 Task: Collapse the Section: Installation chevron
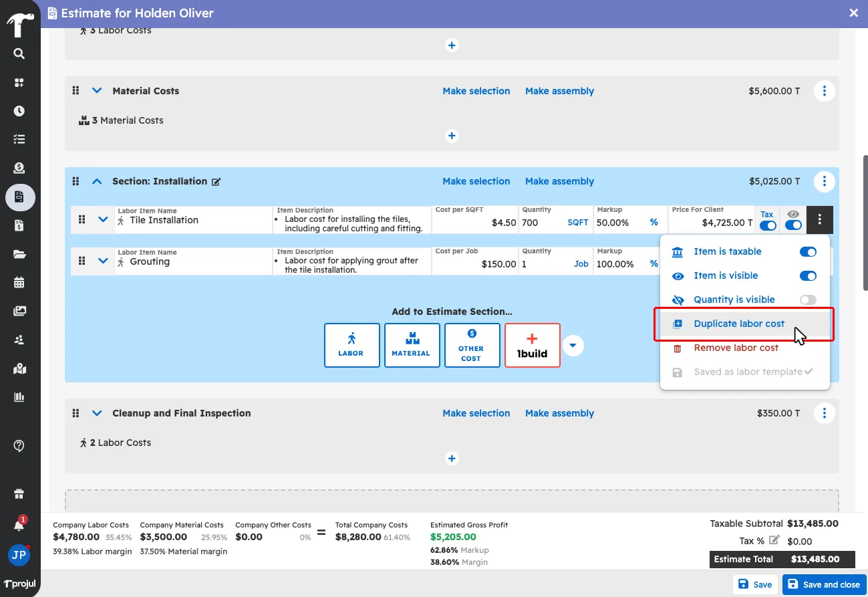tap(97, 181)
